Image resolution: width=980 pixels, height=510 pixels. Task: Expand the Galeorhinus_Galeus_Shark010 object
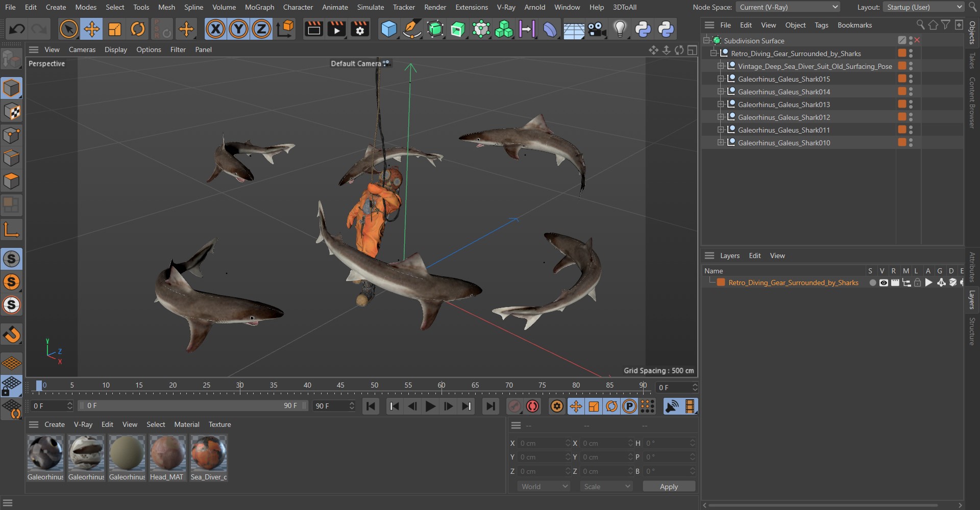pyautogui.click(x=721, y=142)
